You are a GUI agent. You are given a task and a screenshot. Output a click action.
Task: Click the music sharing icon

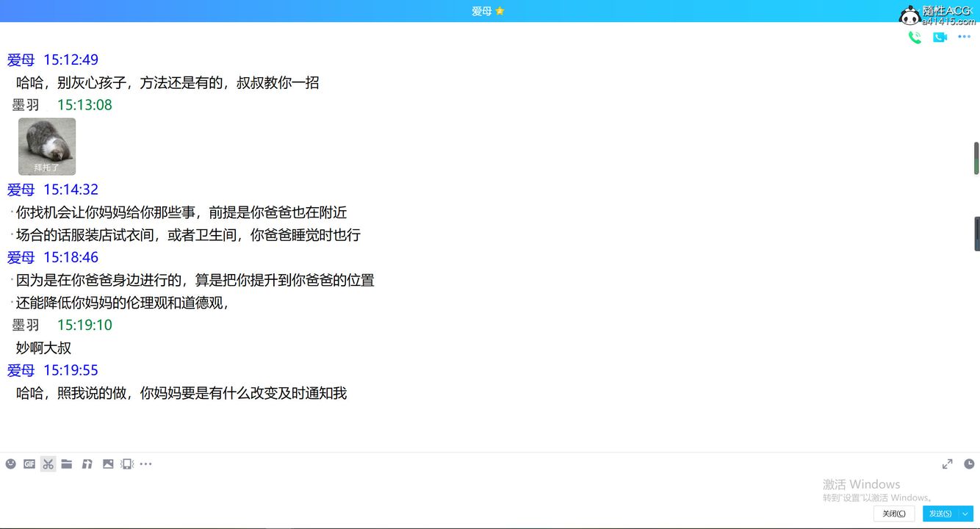(x=87, y=464)
